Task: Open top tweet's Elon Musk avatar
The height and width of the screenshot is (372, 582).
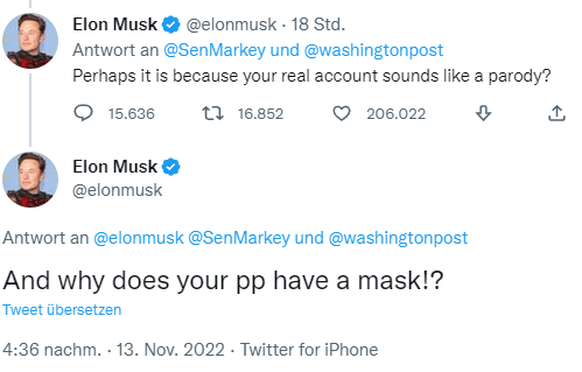Action: pyautogui.click(x=30, y=41)
